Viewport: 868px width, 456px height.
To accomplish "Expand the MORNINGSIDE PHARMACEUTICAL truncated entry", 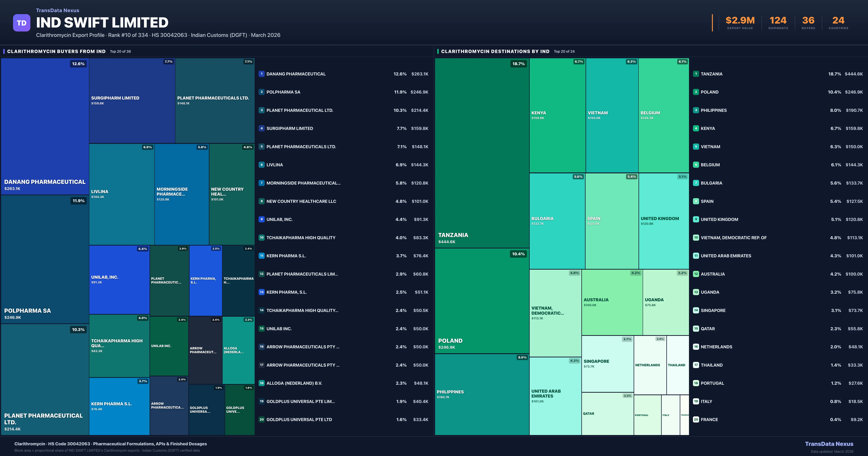I will pos(303,183).
